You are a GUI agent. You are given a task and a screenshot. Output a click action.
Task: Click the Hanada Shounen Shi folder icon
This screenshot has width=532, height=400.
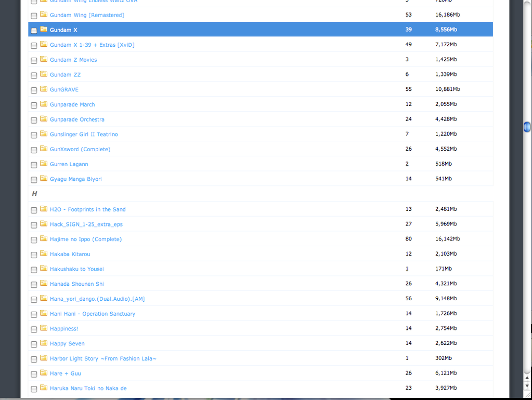44,284
